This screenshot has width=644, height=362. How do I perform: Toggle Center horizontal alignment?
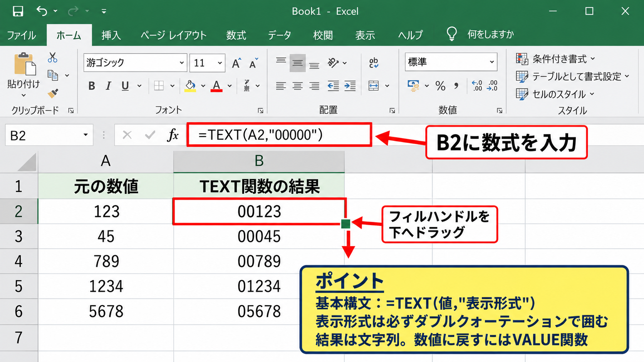click(297, 86)
